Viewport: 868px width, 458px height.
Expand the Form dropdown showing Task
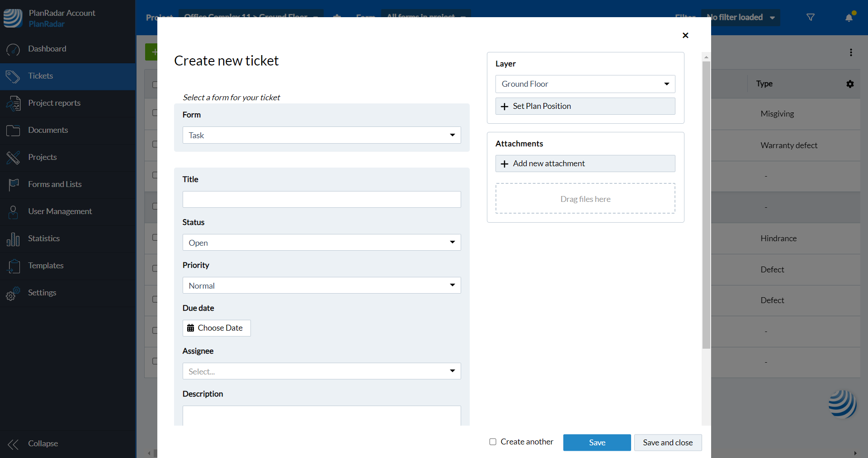(321, 135)
